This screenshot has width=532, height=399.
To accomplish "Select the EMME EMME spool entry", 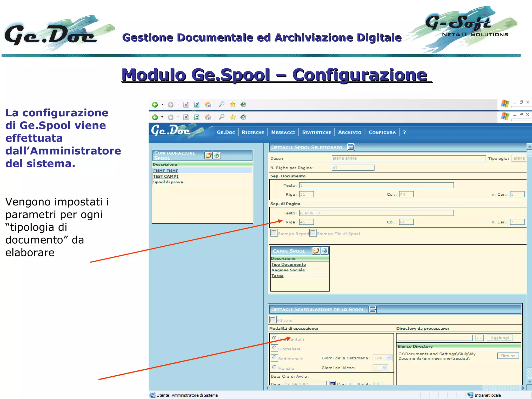I will [166, 171].
